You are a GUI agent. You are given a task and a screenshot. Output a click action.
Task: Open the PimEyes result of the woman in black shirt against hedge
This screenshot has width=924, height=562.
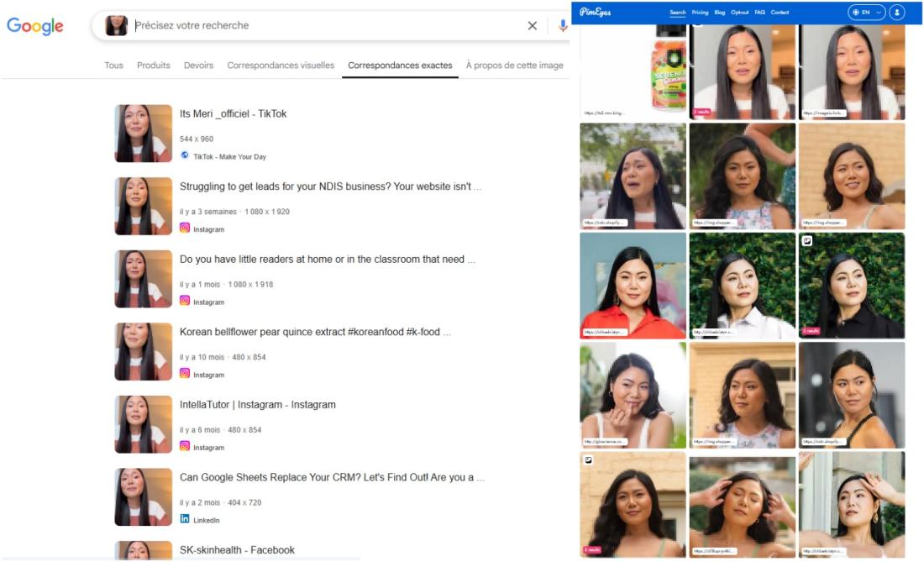(x=852, y=285)
